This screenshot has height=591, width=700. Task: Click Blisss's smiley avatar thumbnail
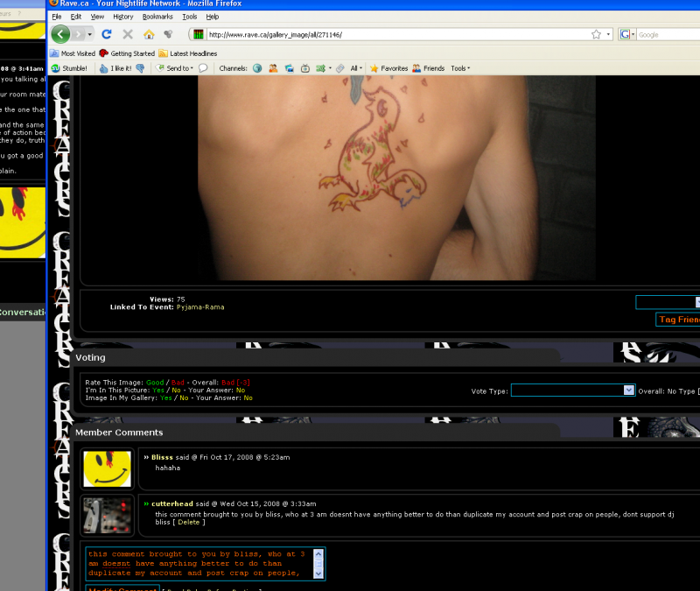point(107,468)
